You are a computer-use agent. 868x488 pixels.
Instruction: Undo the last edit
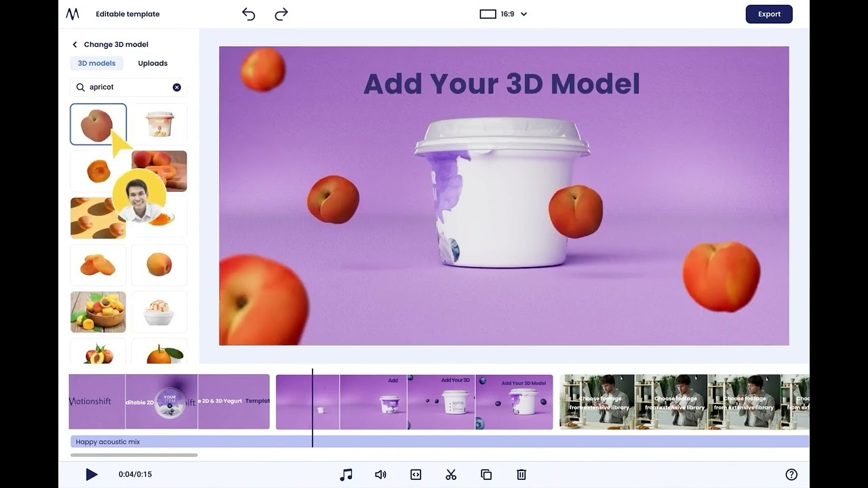249,14
